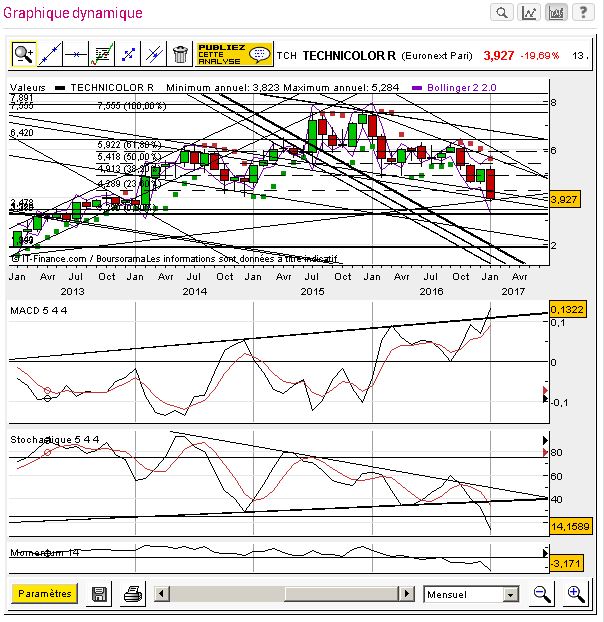Image resolution: width=604 pixels, height=622 pixels.
Task: Click the MACD 5 4 4 indicator label
Action: (39, 311)
